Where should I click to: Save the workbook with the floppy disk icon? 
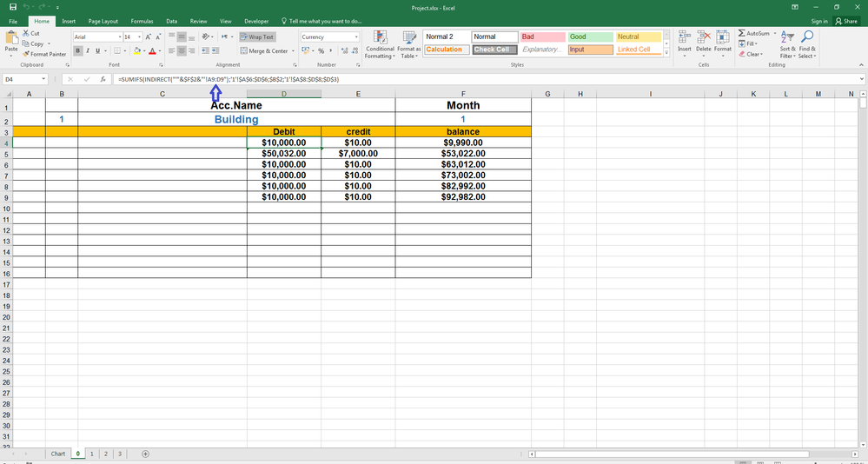(x=13, y=7)
